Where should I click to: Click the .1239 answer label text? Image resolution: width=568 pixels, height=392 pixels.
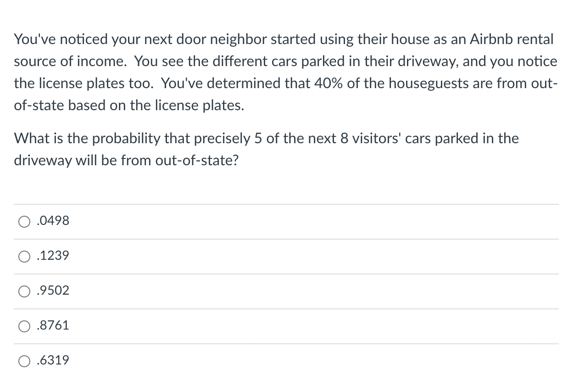tap(53, 256)
